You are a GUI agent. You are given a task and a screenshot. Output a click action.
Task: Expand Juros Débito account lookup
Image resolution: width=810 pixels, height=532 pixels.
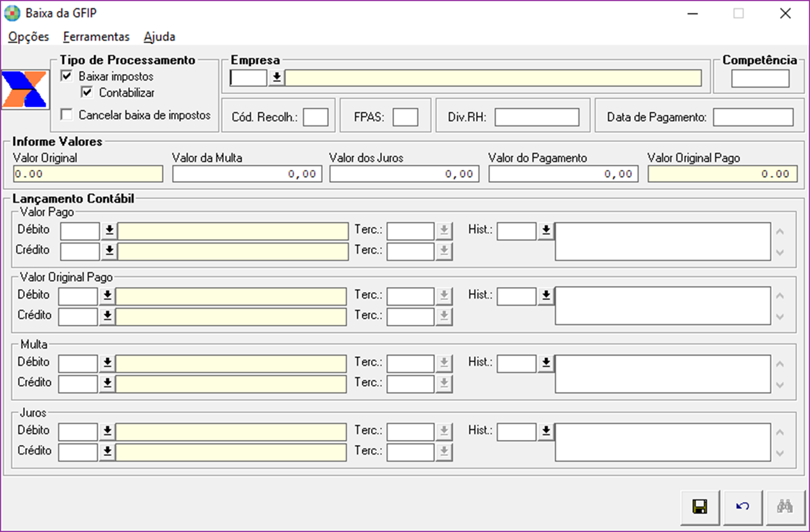(107, 432)
